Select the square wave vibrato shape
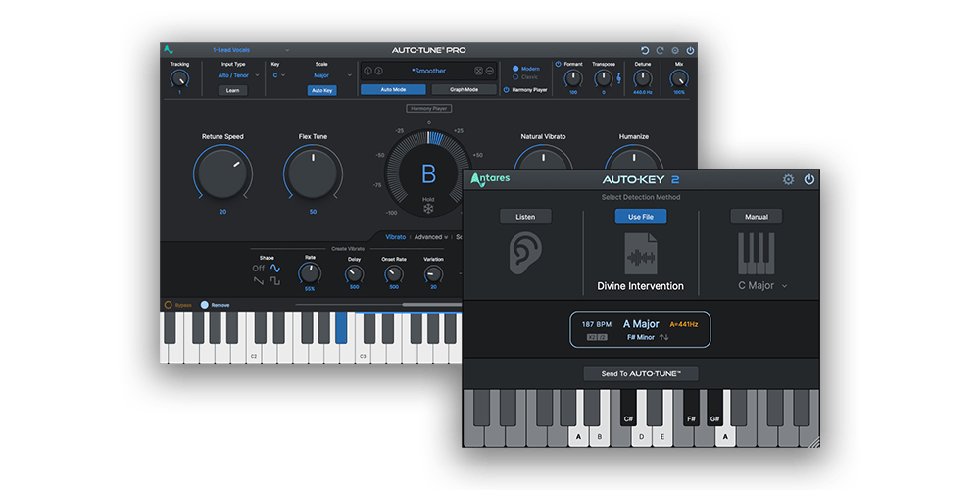 (x=275, y=281)
